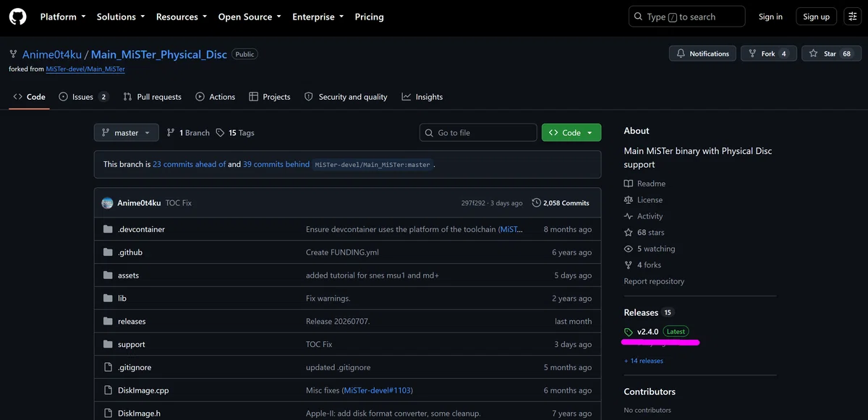The height and width of the screenshot is (420, 868).
Task: Click the folder icon beside assets
Action: coord(108,275)
